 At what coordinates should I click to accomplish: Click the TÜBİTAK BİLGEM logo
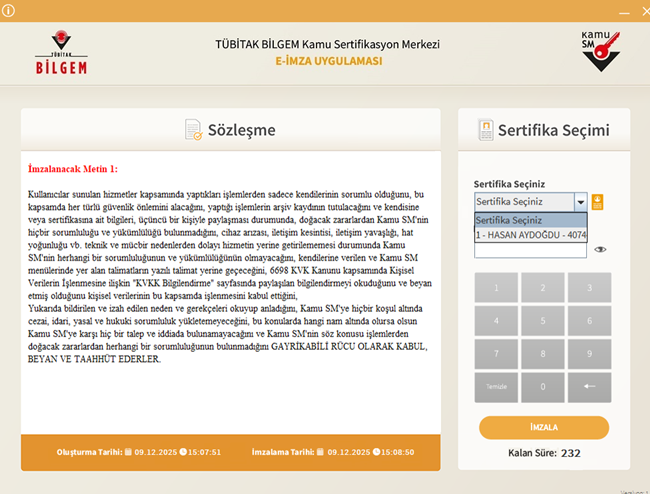(61, 52)
